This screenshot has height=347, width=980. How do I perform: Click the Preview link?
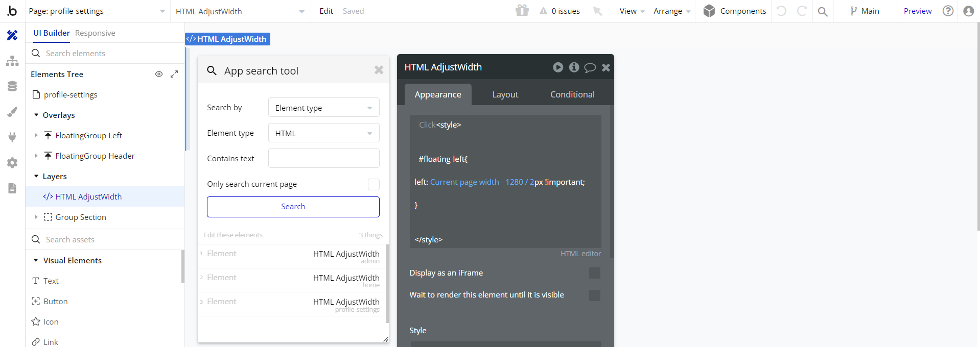[918, 11]
